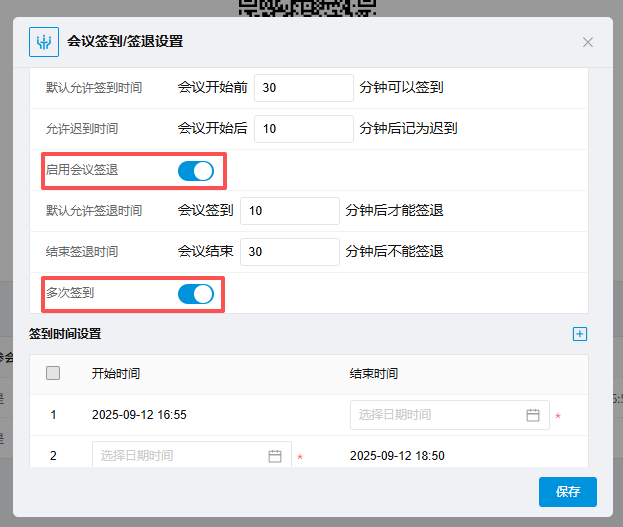Focus the 默认允许签退时间 minutes input
Screen dimensions: 623x527
pos(289,211)
